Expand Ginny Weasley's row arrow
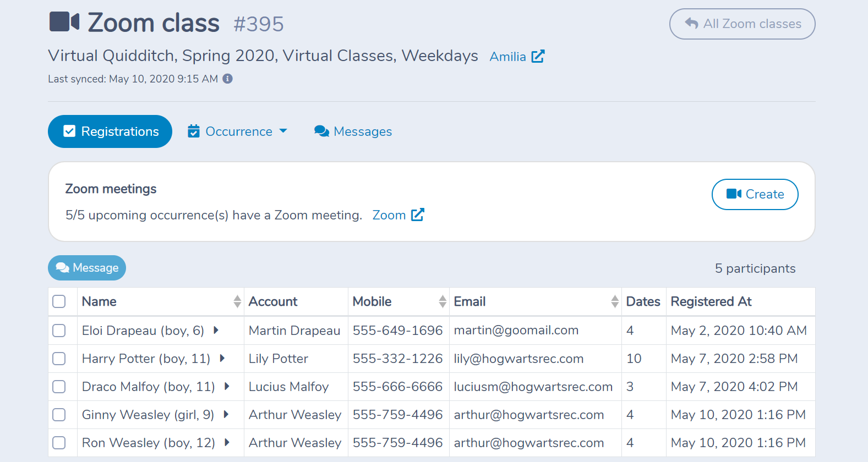This screenshot has width=868, height=462. tap(226, 414)
